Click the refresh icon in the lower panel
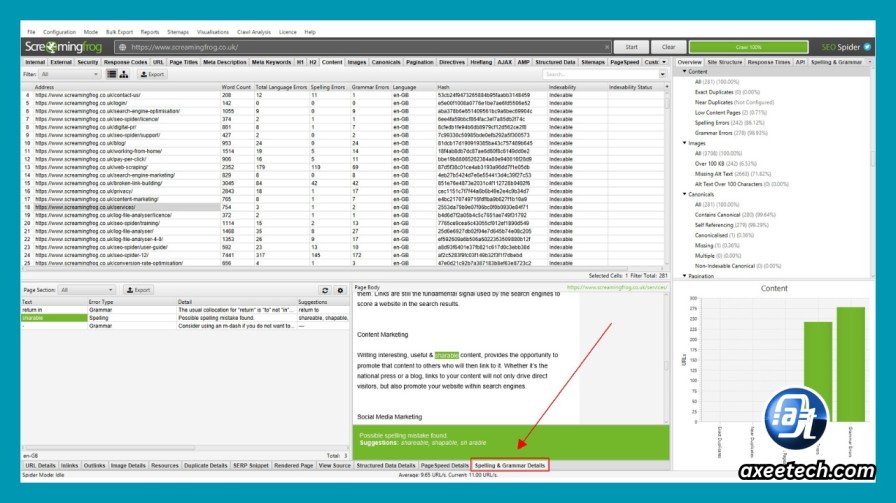 coord(325,290)
